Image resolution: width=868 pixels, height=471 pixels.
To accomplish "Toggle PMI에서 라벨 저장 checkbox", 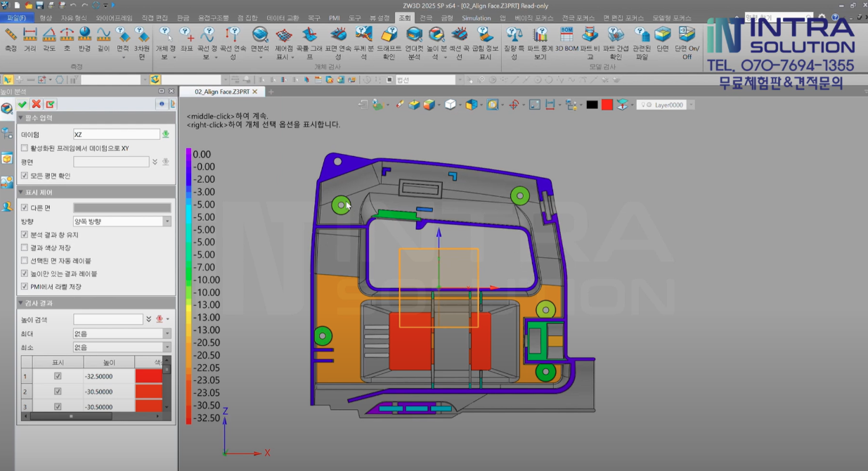I will tap(25, 287).
